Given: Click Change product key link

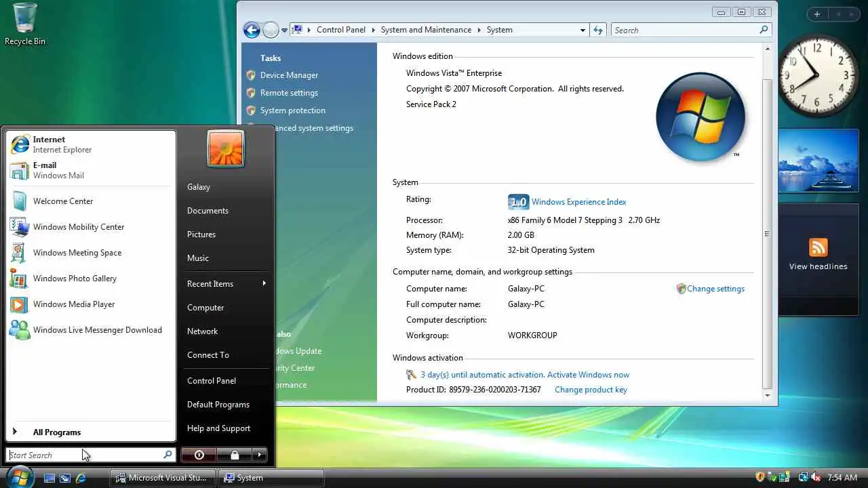Looking at the screenshot, I should [x=591, y=390].
